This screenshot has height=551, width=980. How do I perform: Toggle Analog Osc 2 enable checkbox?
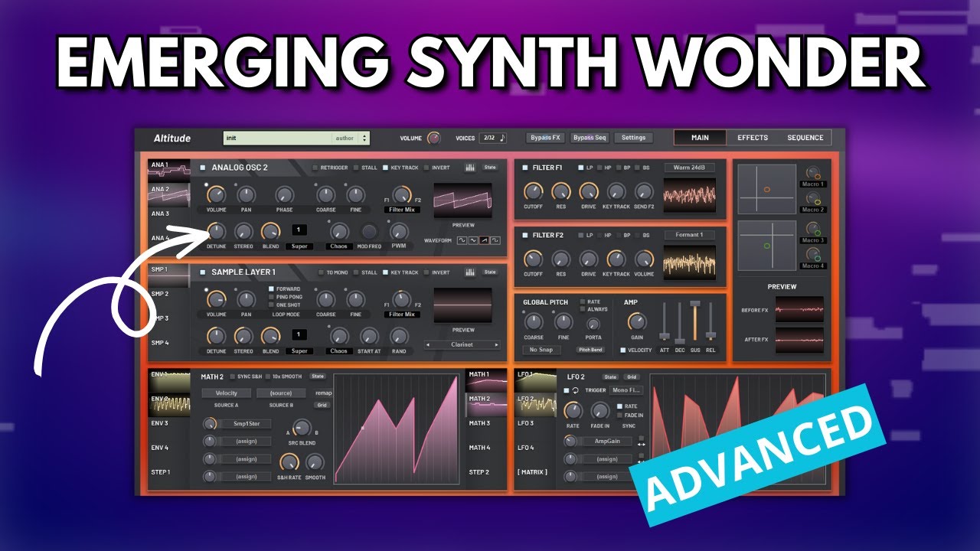pos(203,168)
